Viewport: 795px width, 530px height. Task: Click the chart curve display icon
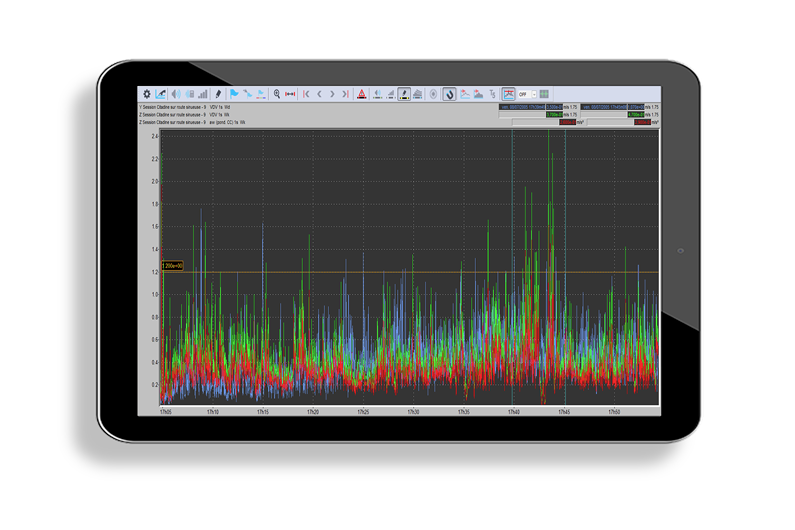pyautogui.click(x=161, y=94)
